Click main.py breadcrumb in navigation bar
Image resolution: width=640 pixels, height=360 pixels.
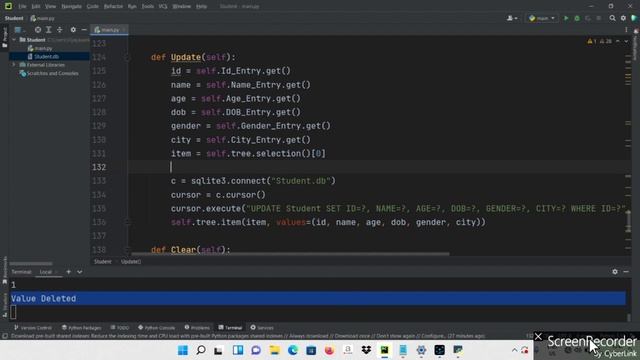click(42, 18)
